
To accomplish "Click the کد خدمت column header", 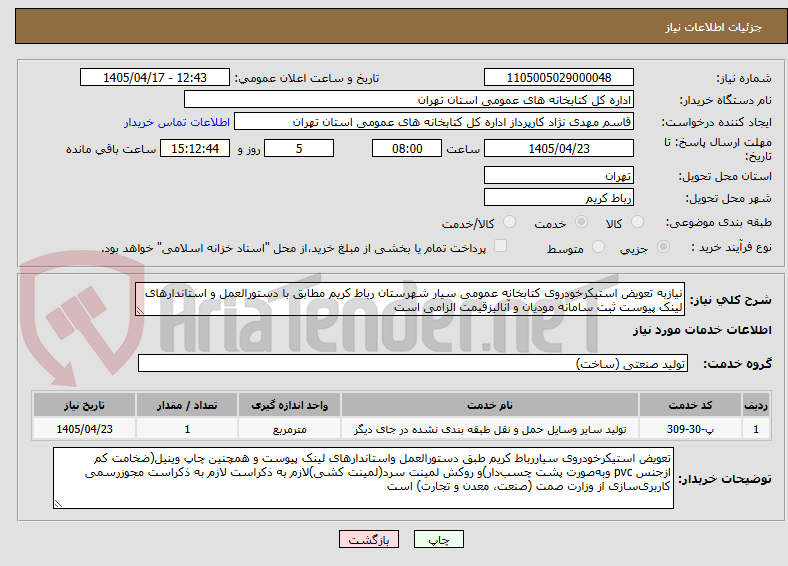I will pos(691,405).
